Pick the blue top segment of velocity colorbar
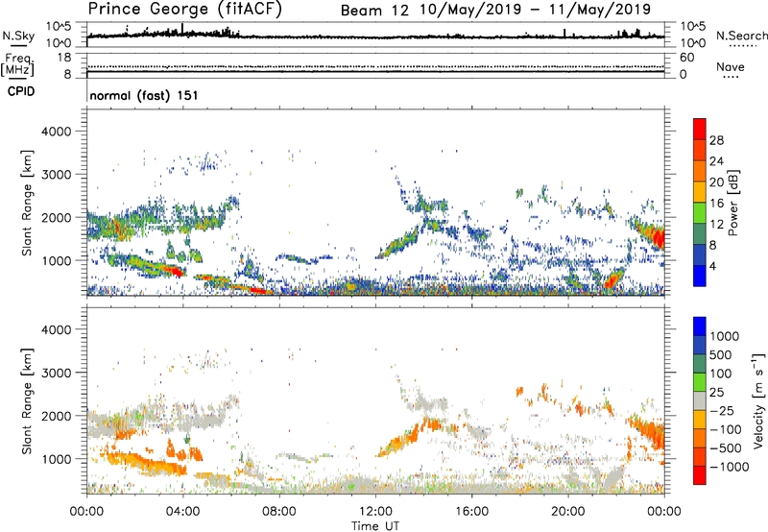This screenshot has height=532, width=768. (x=700, y=326)
